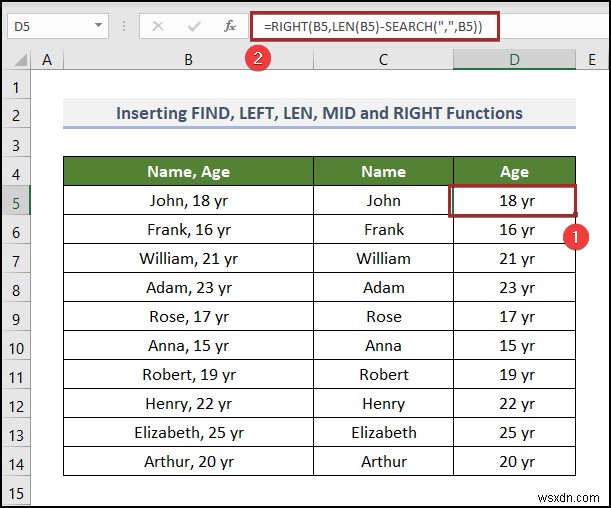Select cell 'Frank, 16 yr'

pos(189,229)
